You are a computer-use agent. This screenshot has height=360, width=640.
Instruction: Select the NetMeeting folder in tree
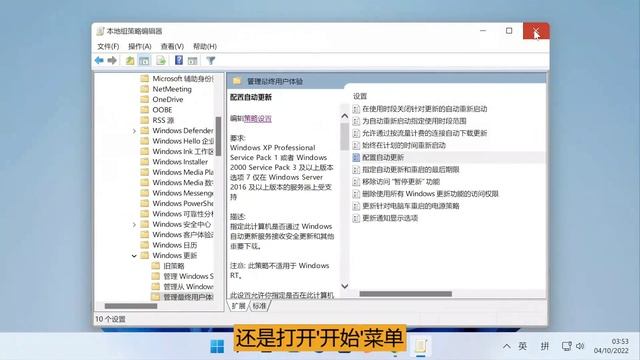[x=172, y=89]
